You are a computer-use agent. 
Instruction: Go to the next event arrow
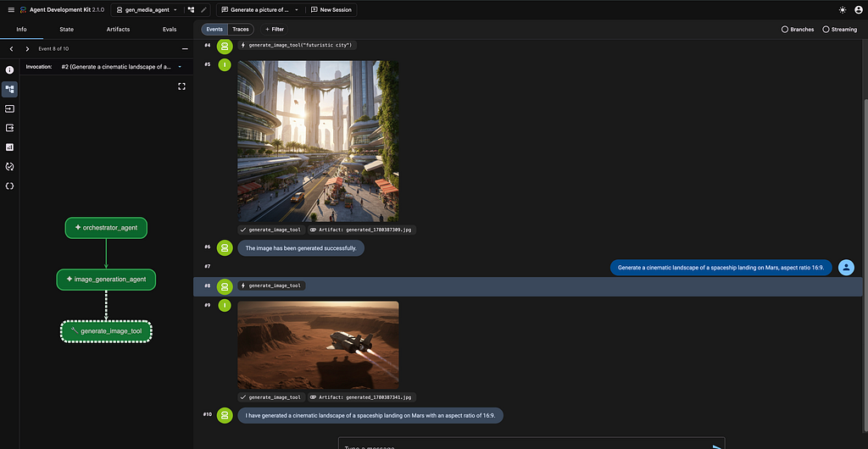(x=27, y=48)
